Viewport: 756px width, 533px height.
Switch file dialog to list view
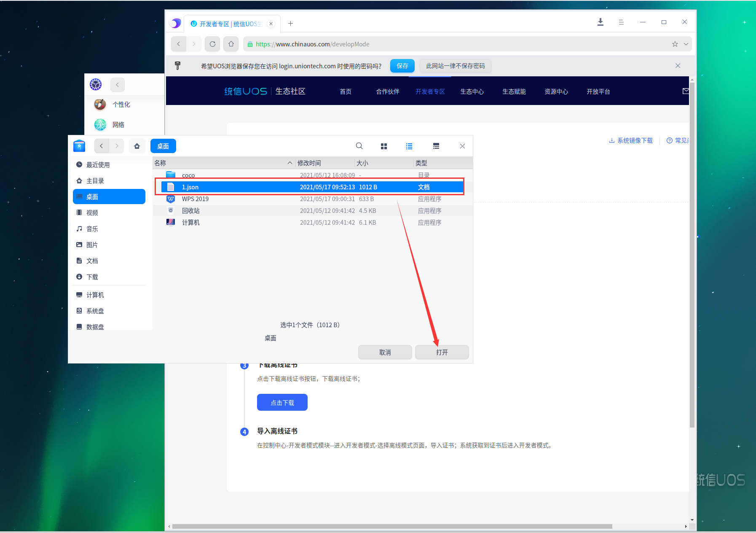click(409, 146)
